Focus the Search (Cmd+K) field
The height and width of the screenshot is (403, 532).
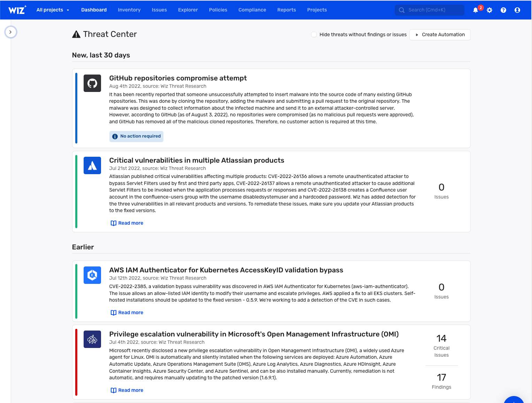click(x=430, y=10)
